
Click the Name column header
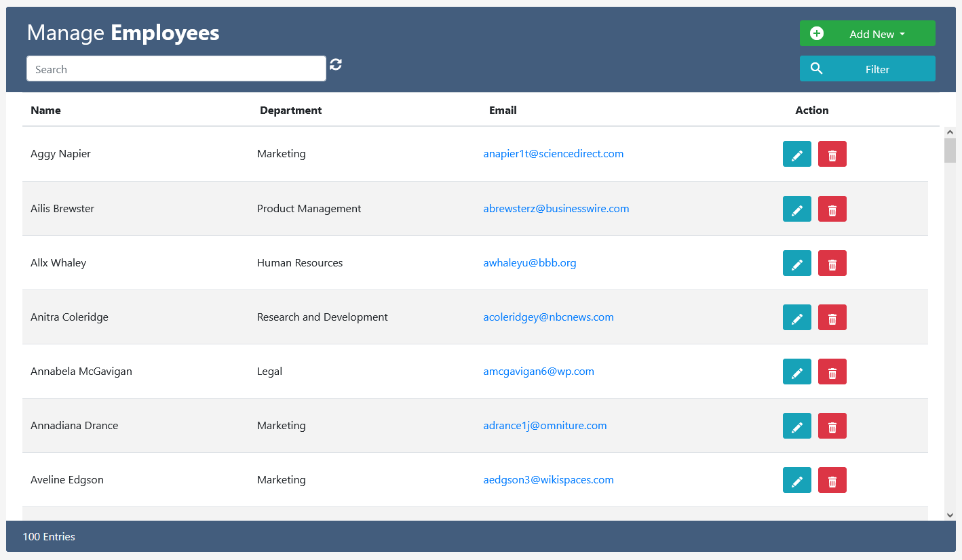(45, 110)
